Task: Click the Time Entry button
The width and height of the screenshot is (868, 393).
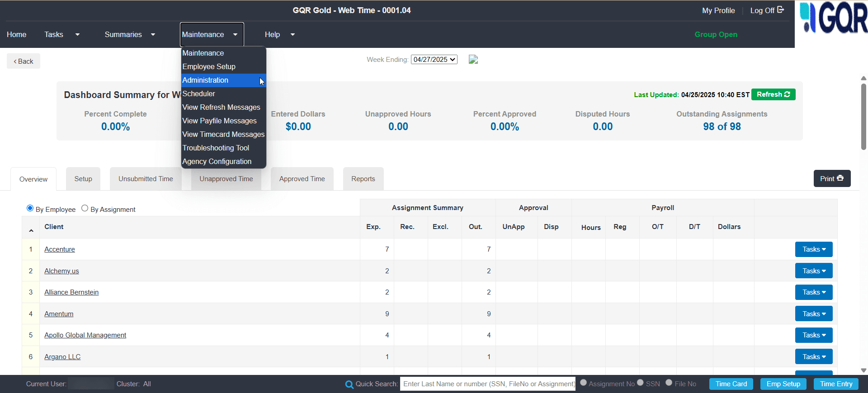Action: (x=836, y=384)
